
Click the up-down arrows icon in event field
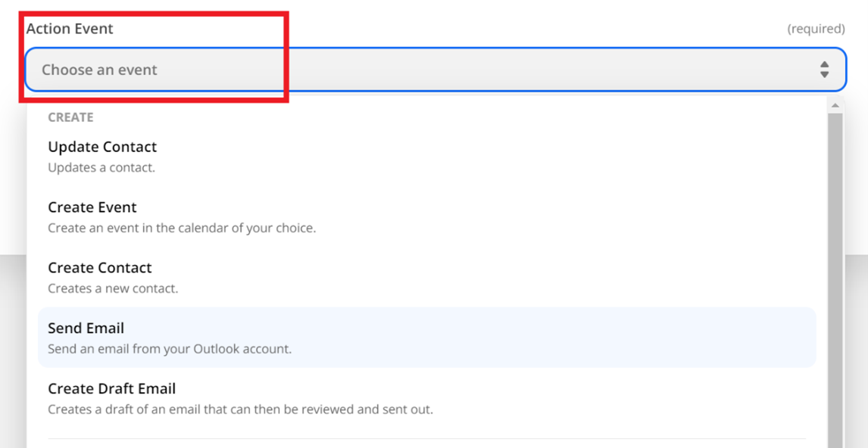[x=824, y=70]
